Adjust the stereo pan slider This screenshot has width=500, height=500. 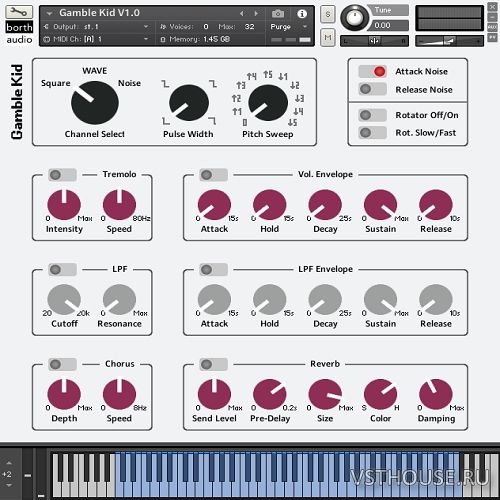374,41
